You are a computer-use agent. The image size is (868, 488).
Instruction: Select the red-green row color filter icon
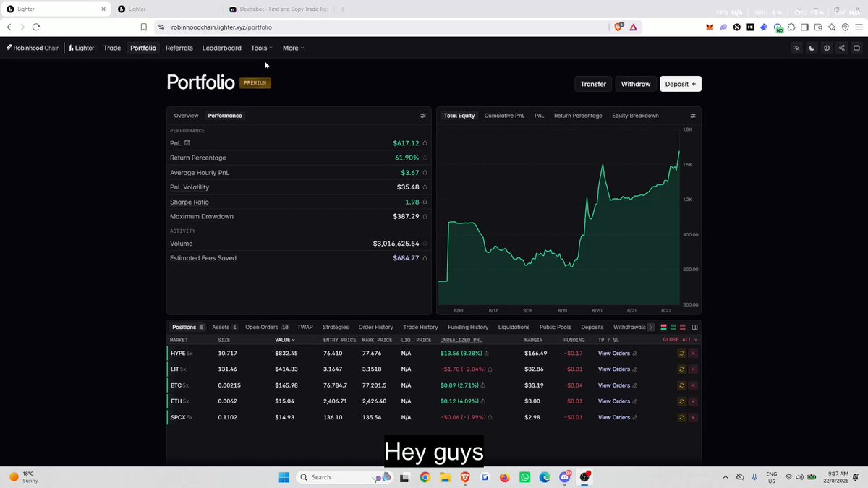coord(664,328)
